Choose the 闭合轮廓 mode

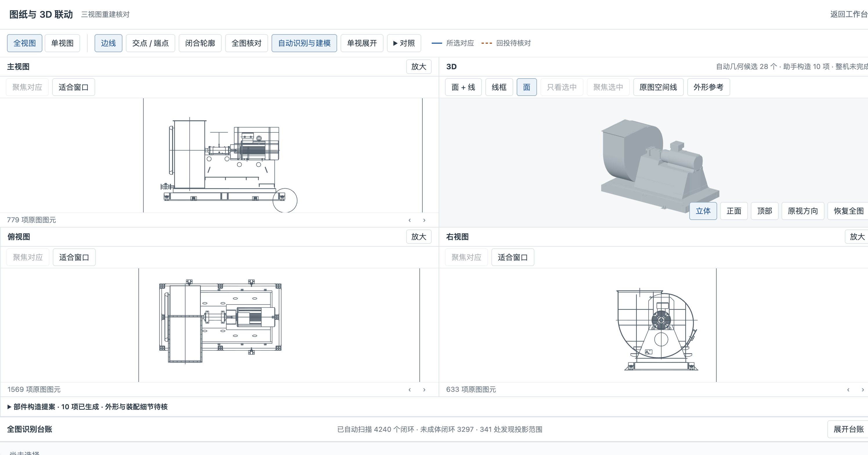coord(200,43)
